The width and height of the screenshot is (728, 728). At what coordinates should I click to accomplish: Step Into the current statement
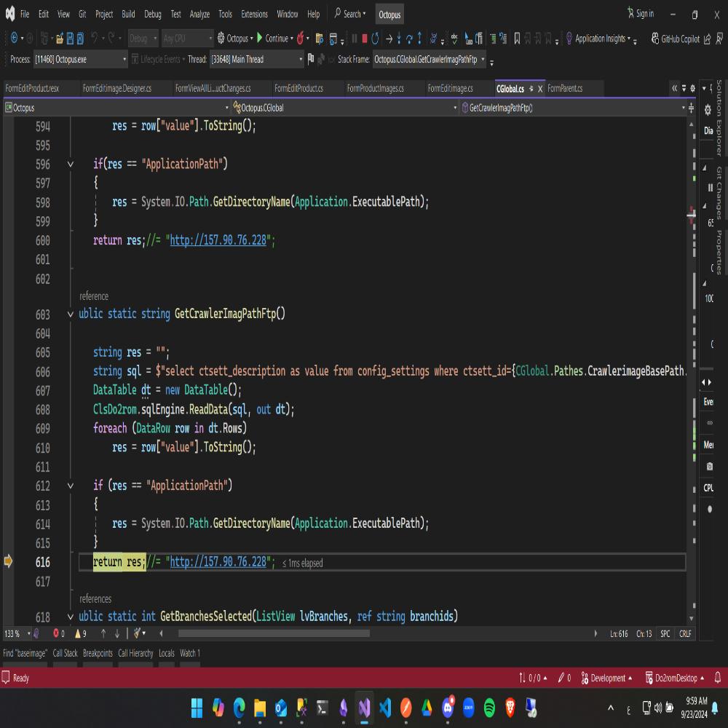[399, 39]
